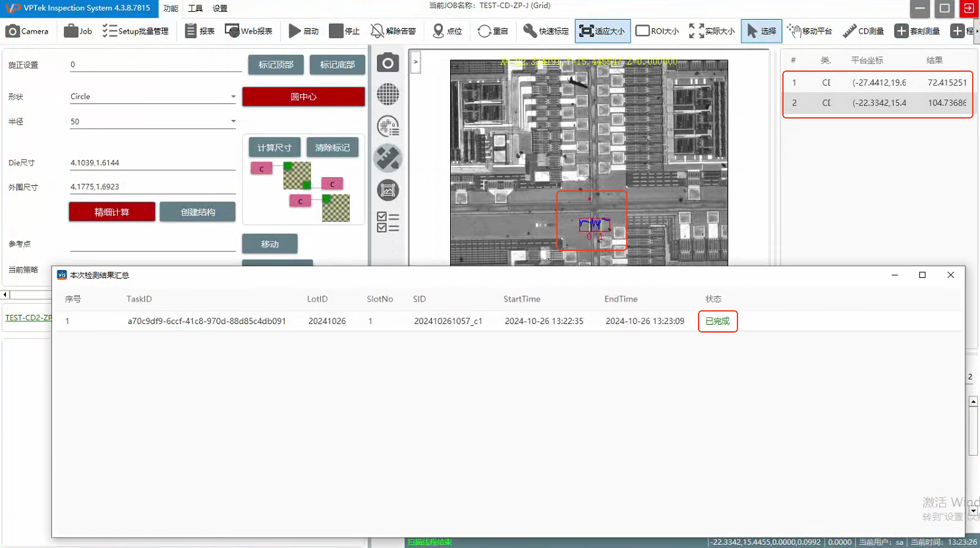Open the Job toolbar item
980x548 pixels.
click(x=78, y=31)
